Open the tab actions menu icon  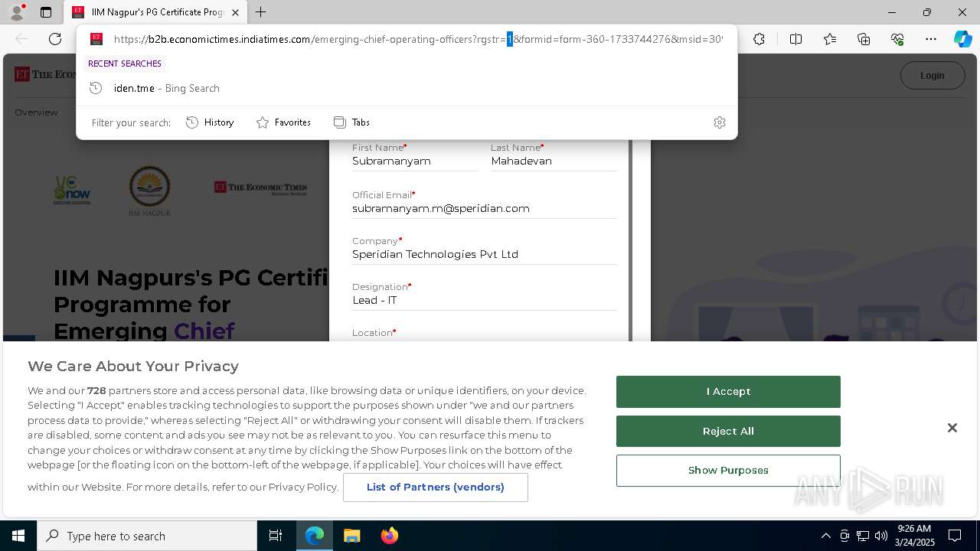click(x=46, y=12)
